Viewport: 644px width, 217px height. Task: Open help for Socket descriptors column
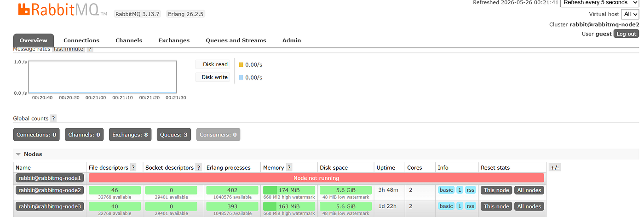click(198, 168)
